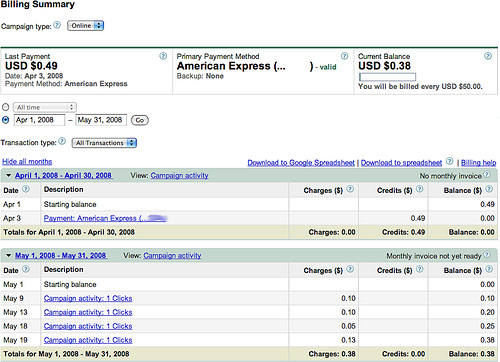Collapse the May 2008 section triangle
The image size is (500, 362).
[9, 256]
